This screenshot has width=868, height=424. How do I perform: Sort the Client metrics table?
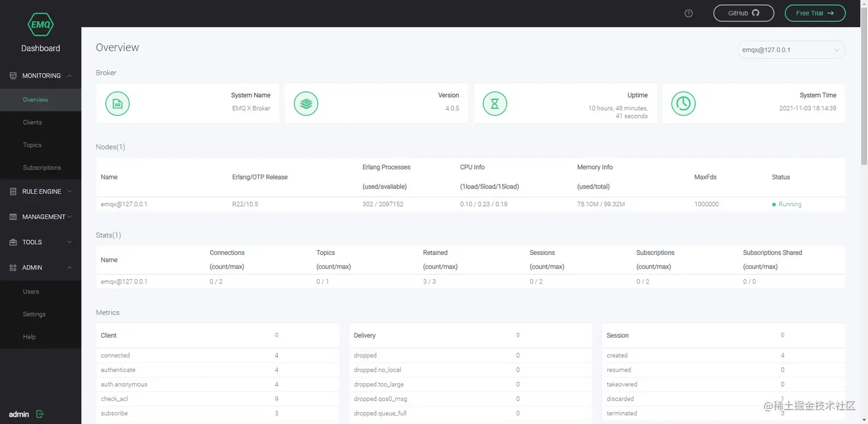coord(277,335)
